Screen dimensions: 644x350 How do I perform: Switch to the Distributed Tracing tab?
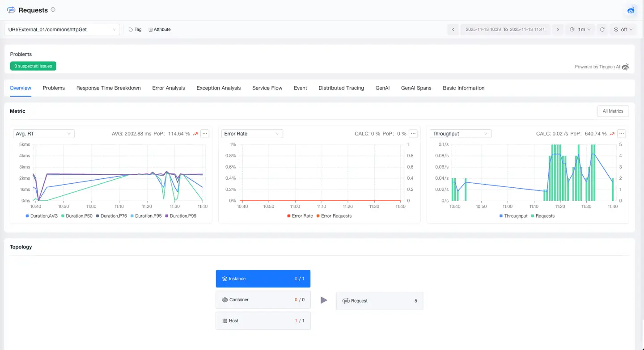click(341, 88)
